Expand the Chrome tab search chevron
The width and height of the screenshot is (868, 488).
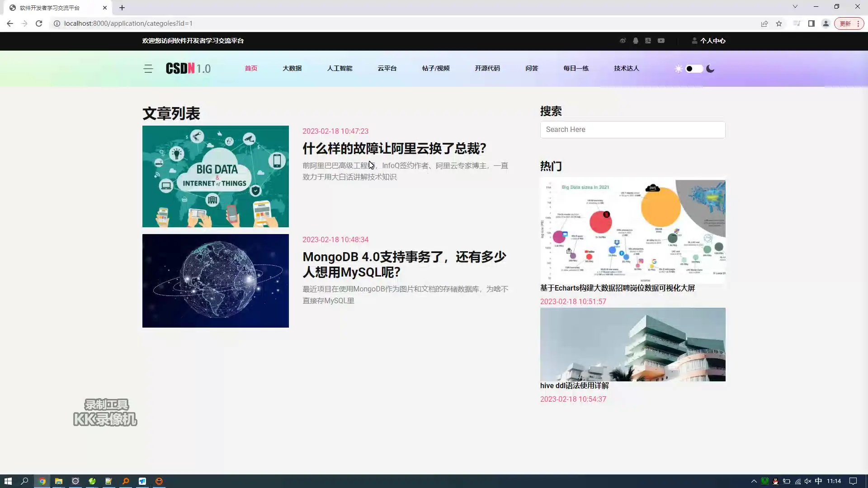[795, 7]
